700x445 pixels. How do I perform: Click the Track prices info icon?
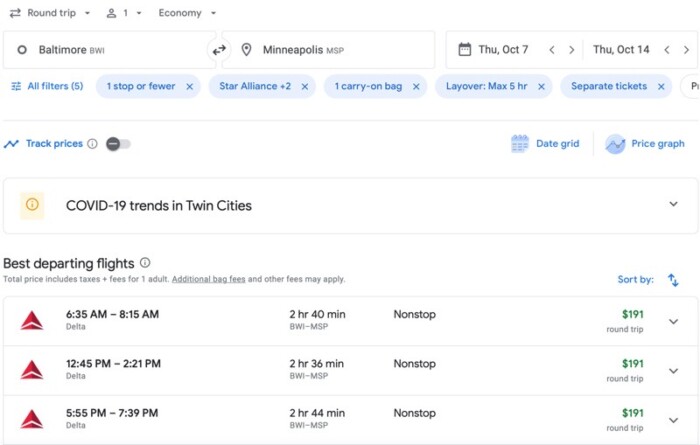point(92,144)
